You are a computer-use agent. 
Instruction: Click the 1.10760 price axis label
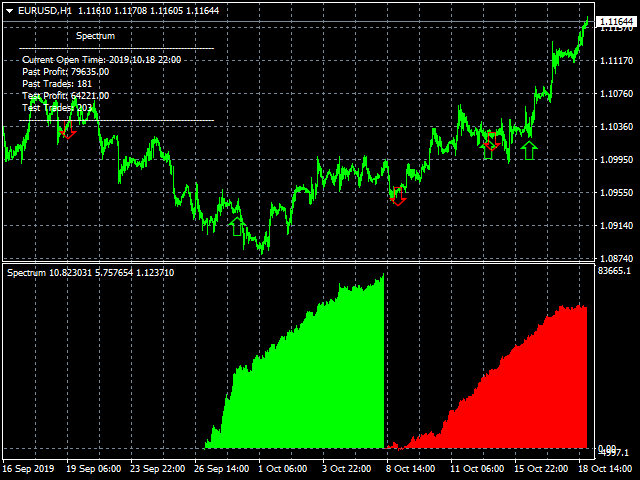[616, 94]
